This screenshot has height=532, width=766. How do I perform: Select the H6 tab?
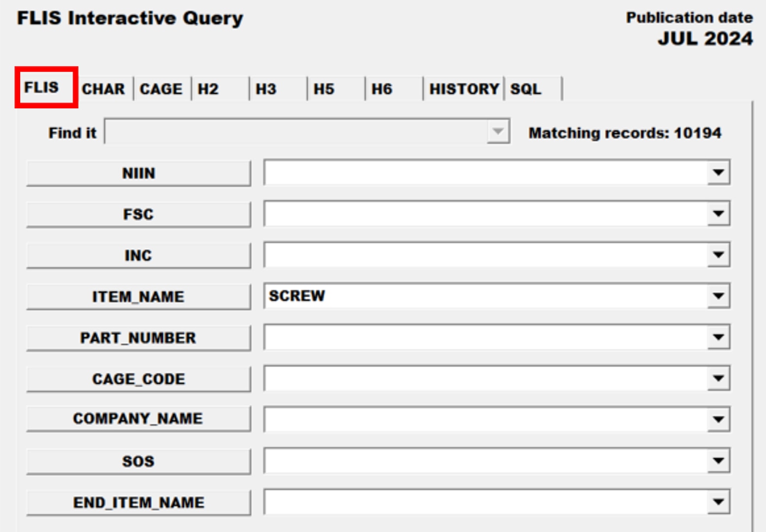click(x=394, y=89)
